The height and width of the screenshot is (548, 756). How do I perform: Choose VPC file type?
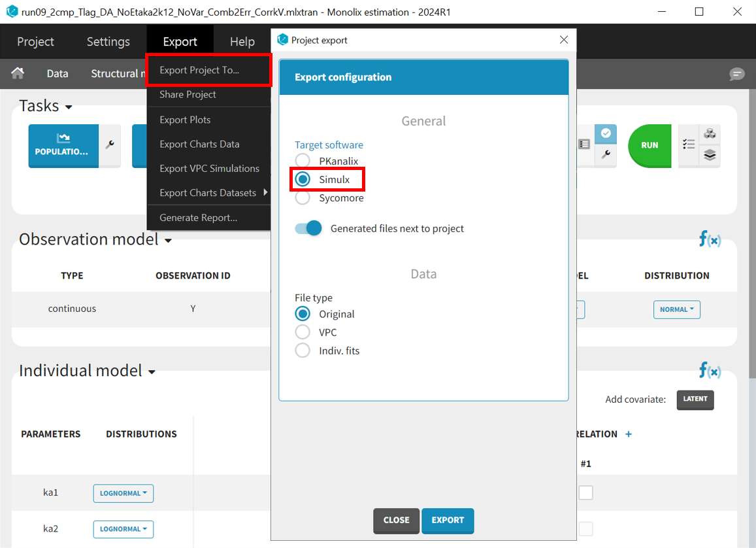click(303, 332)
